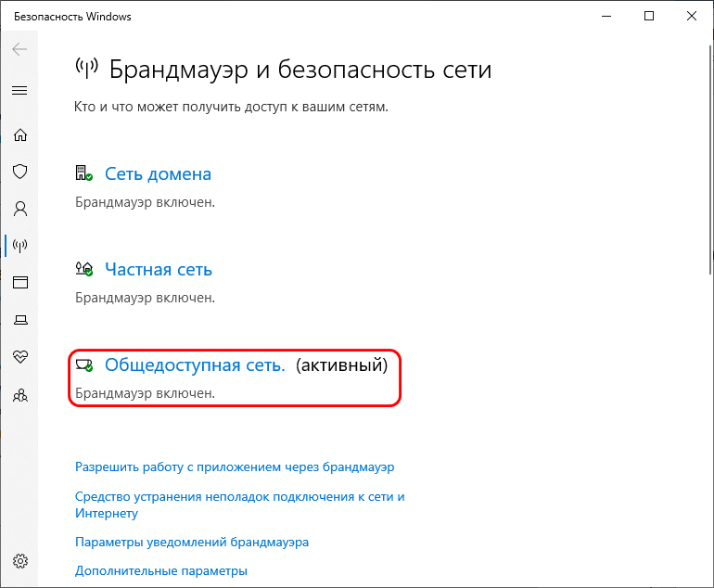Close the Безопасность Windows window
Screen dimensions: 714x588
(x=691, y=16)
